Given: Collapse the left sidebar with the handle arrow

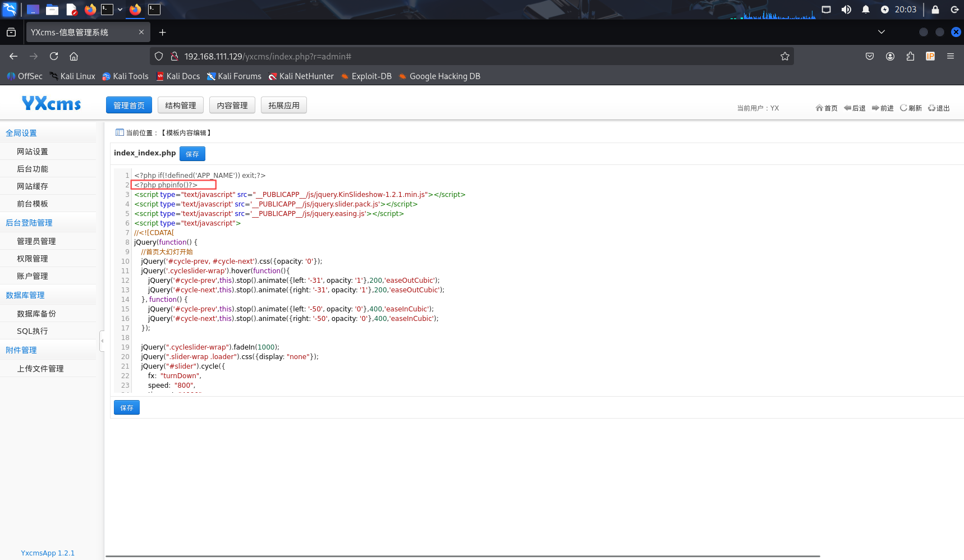Looking at the screenshot, I should coord(102,341).
